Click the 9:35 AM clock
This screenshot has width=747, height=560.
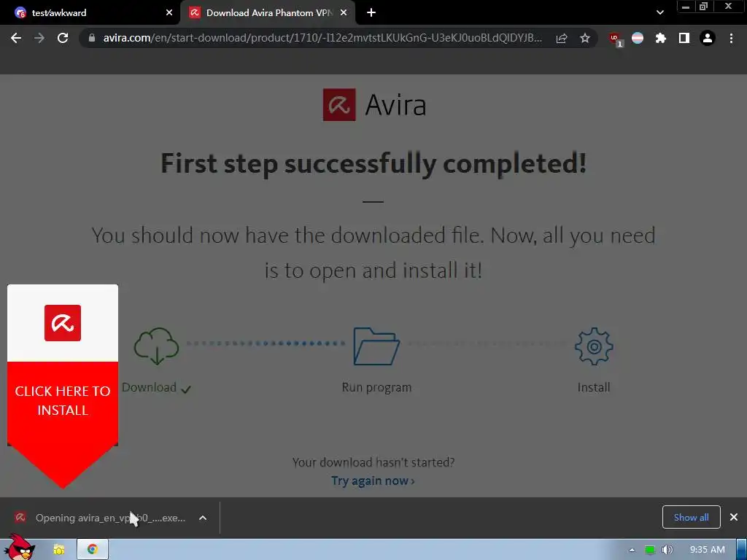tap(708, 550)
